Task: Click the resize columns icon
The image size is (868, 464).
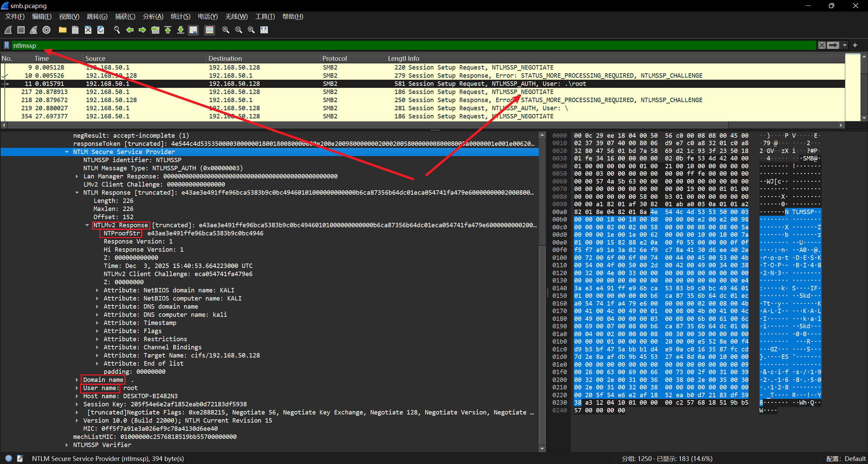Action: 264,30
